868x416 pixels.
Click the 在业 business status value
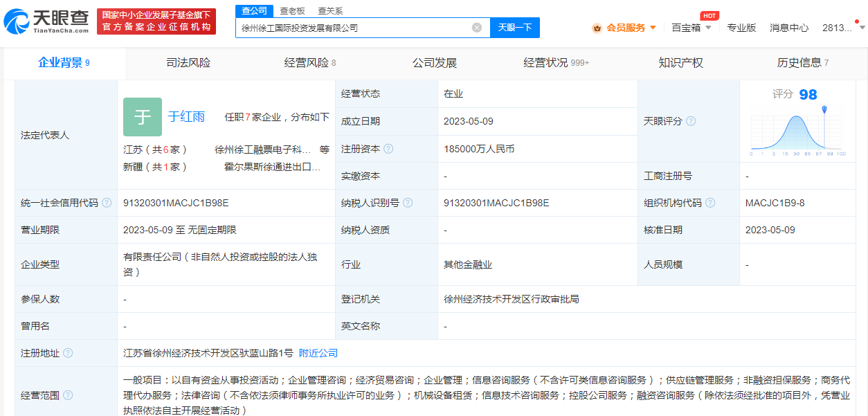point(453,94)
